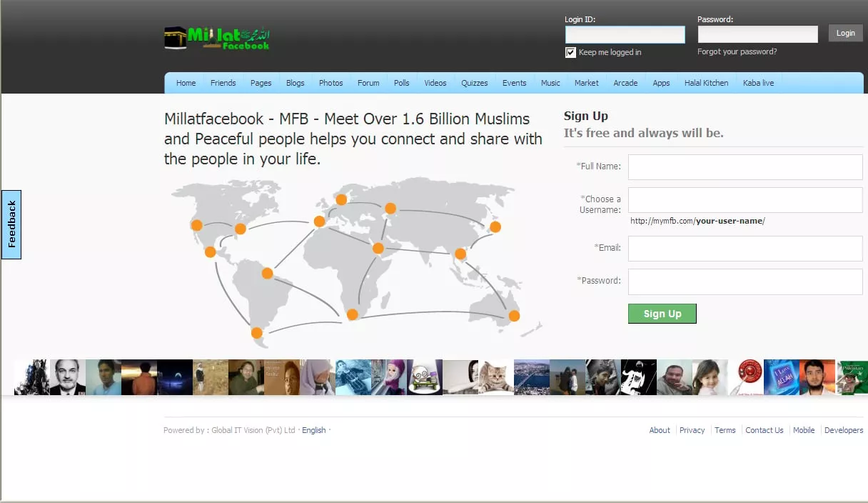Click the Choose a Username field
The height and width of the screenshot is (503, 868).
[745, 200]
